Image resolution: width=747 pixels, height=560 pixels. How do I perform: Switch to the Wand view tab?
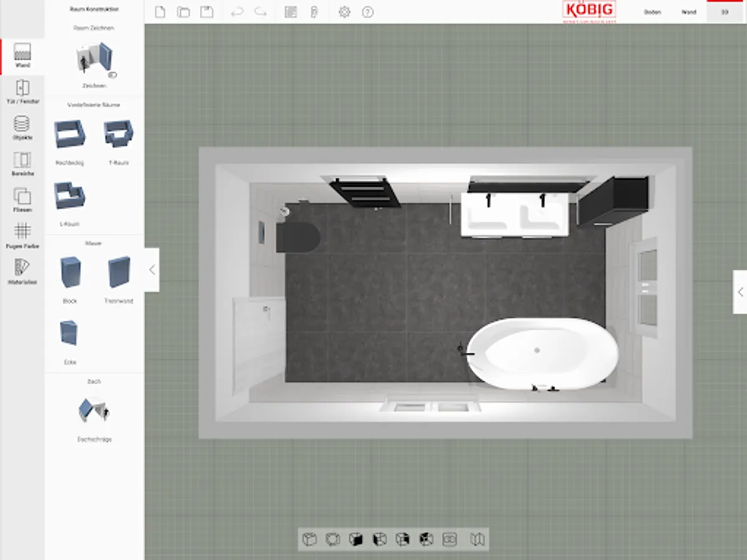[x=688, y=12]
